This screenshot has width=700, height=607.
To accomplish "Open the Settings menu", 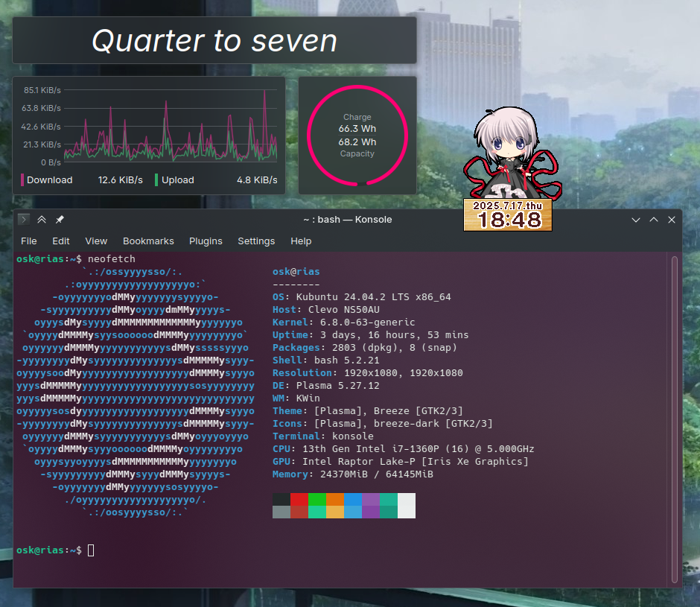I will pos(256,241).
